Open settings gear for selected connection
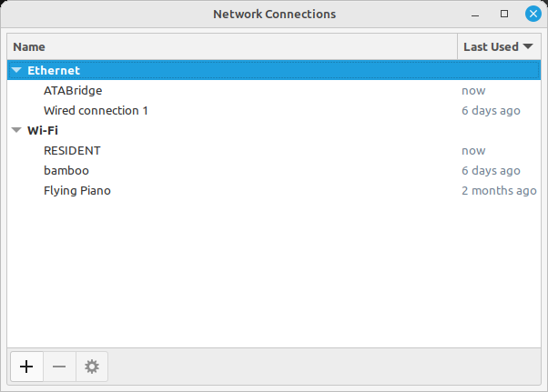 [x=91, y=367]
